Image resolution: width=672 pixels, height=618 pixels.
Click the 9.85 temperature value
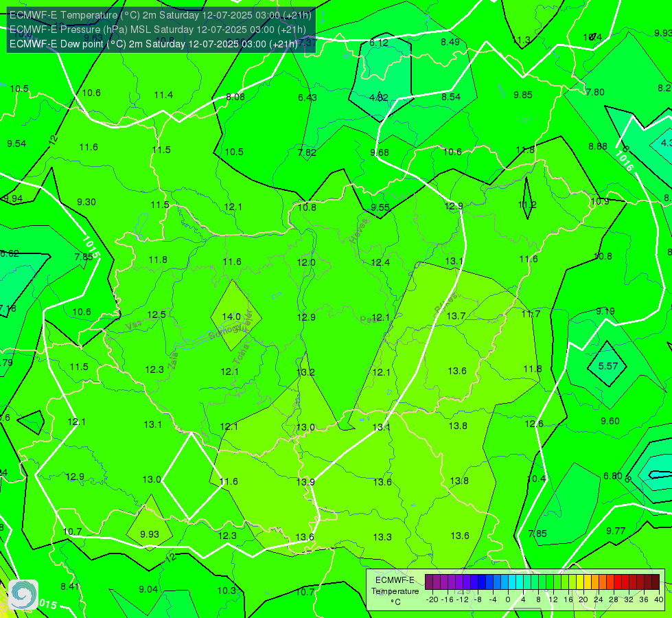click(x=523, y=95)
